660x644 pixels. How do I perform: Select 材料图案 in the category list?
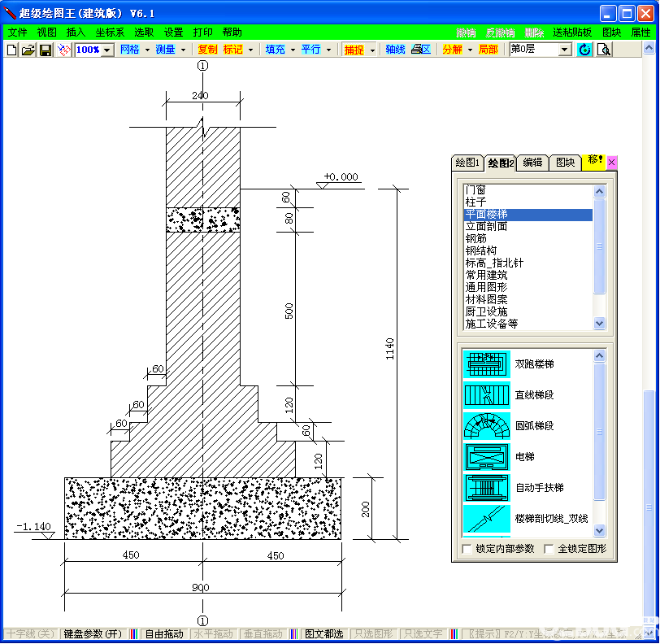tap(528, 299)
